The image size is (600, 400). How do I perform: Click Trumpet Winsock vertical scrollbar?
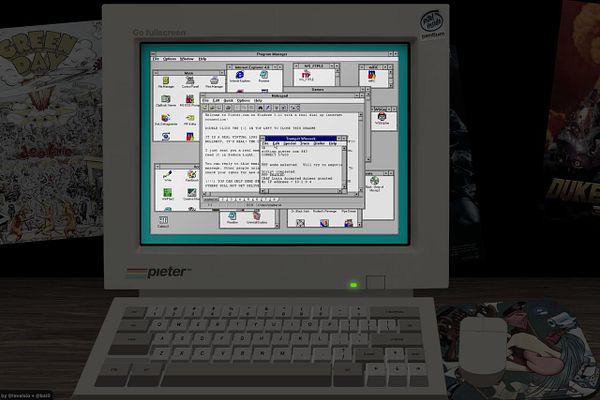pyautogui.click(x=344, y=167)
